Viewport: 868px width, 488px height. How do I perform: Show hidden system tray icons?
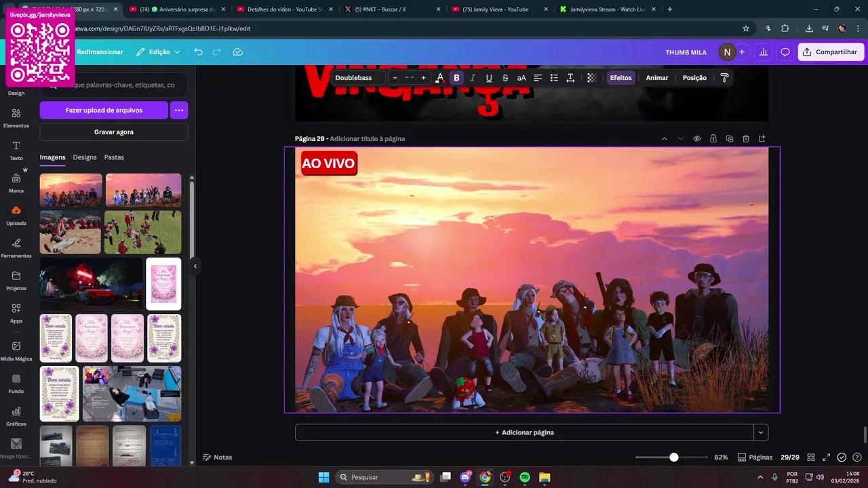[759, 477]
